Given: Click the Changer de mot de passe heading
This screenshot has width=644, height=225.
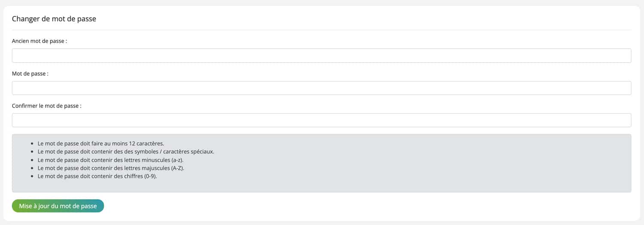Looking at the screenshot, I should [54, 19].
